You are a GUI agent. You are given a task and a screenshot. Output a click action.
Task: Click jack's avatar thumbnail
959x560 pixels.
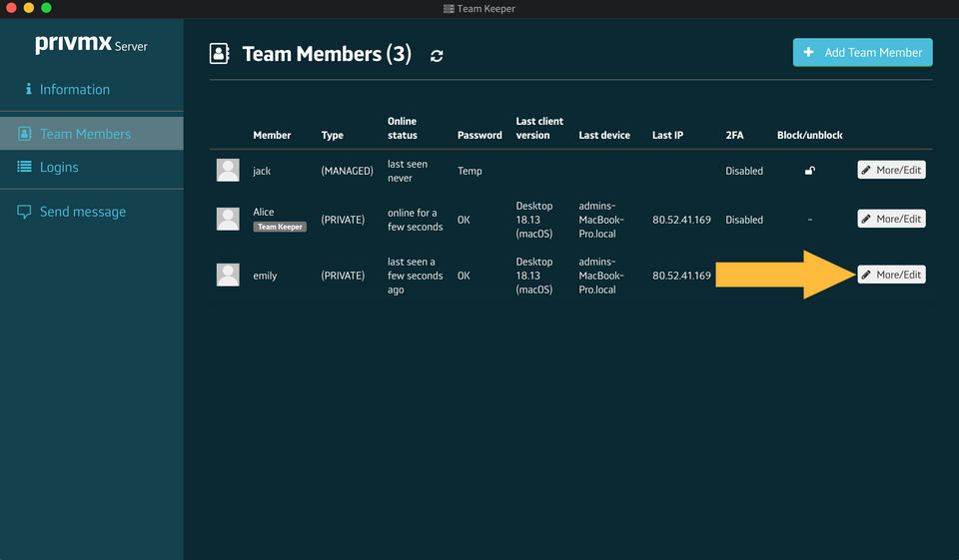pos(228,171)
